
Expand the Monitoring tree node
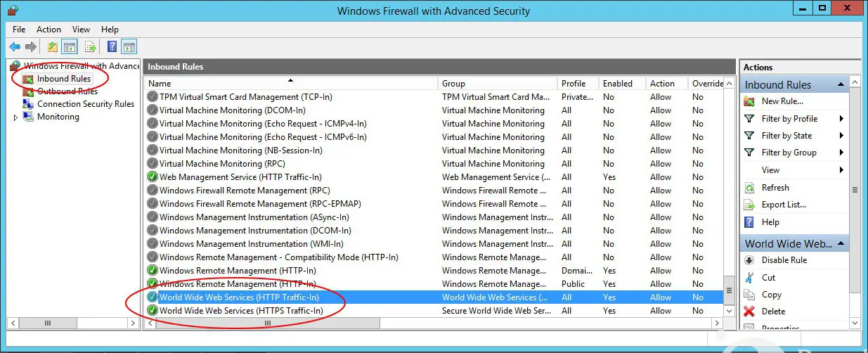point(16,117)
